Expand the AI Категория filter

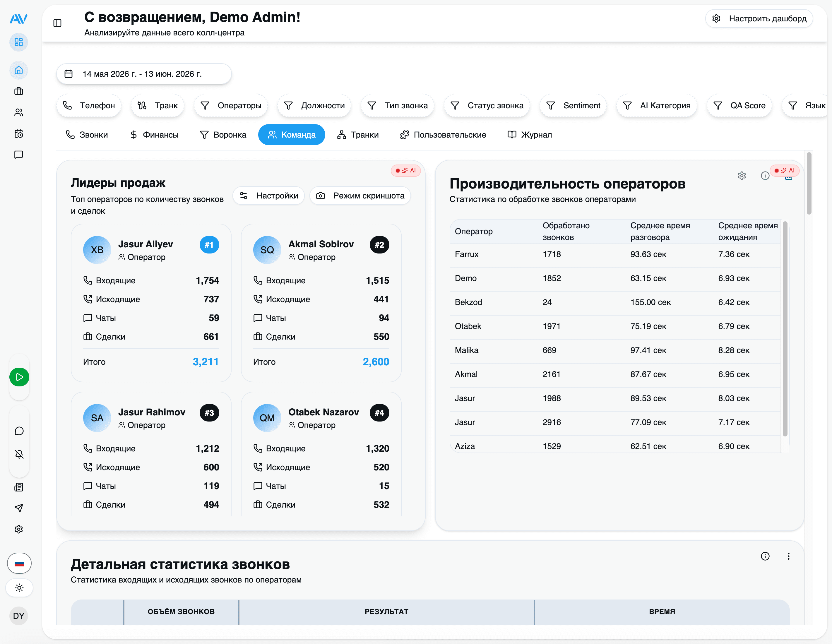click(657, 105)
